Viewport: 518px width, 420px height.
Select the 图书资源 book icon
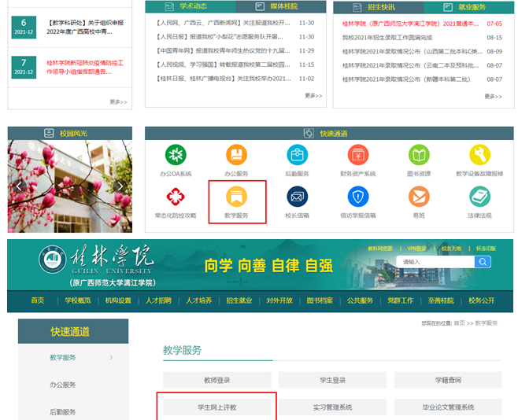(x=419, y=155)
